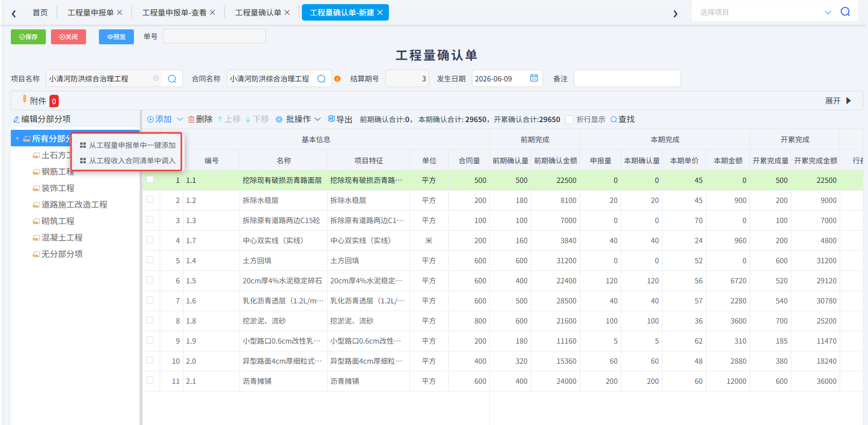Image resolution: width=868 pixels, height=425 pixels.
Task: Close the 工程量申报单-查看 tab
Action: 212,12
